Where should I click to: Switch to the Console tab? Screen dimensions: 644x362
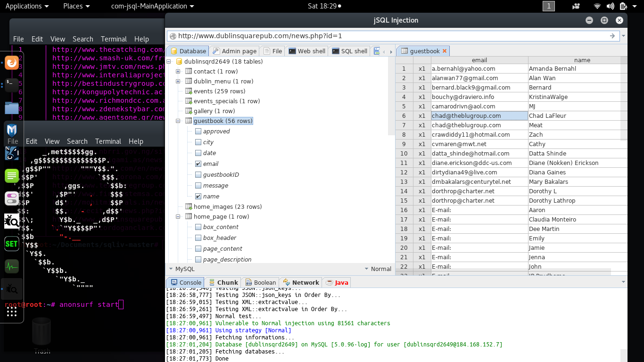coord(185,283)
